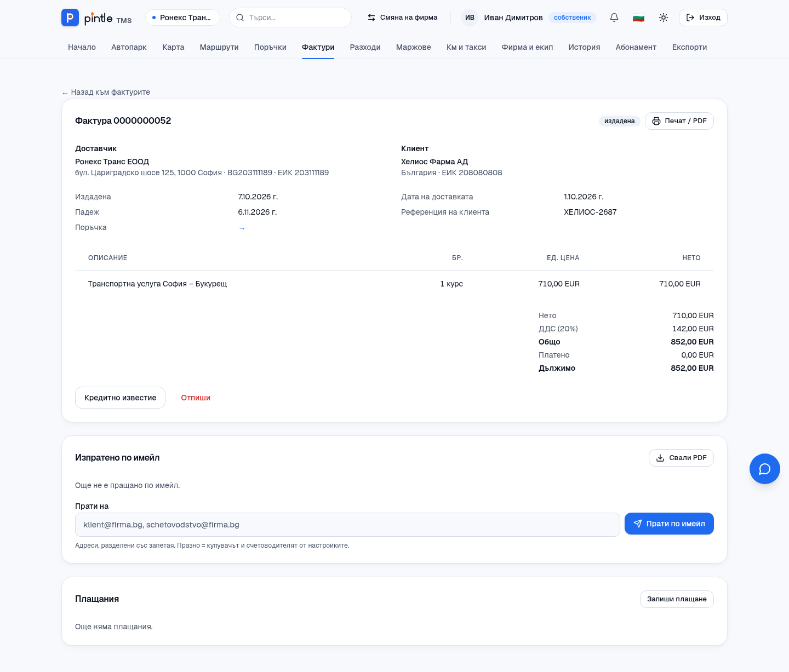Open the Разходи tab
This screenshot has height=672, width=789.
point(365,47)
